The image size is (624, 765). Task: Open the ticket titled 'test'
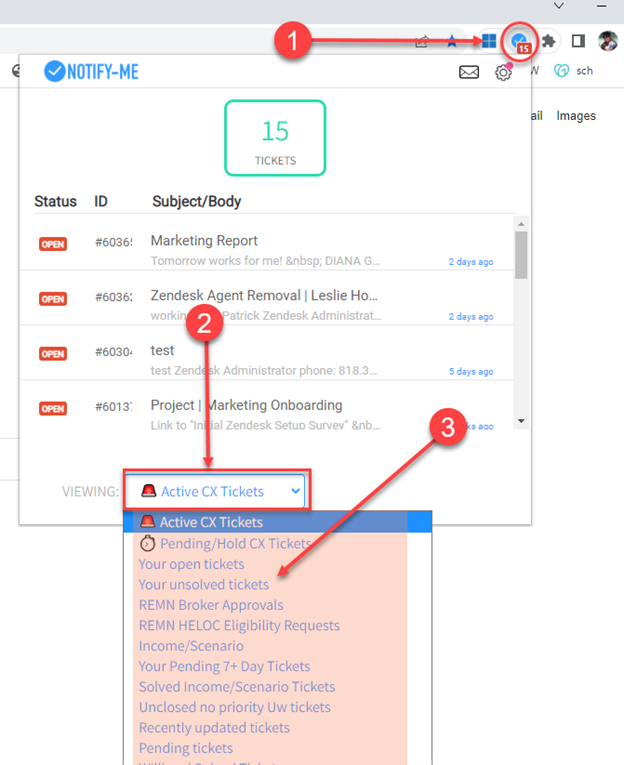[x=162, y=350]
